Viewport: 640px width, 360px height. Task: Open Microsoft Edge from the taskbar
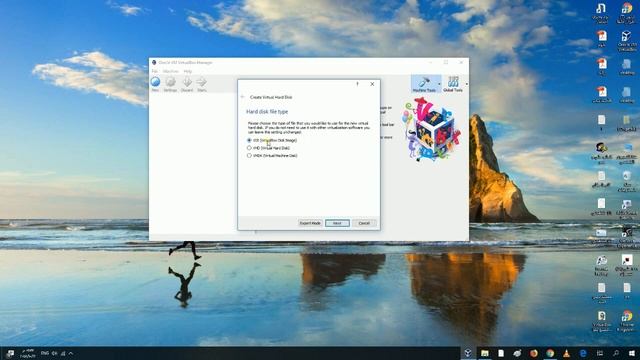point(583,353)
